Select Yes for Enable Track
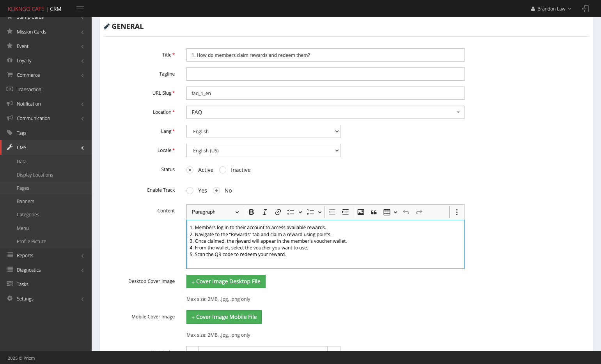601x364 pixels. (x=190, y=191)
